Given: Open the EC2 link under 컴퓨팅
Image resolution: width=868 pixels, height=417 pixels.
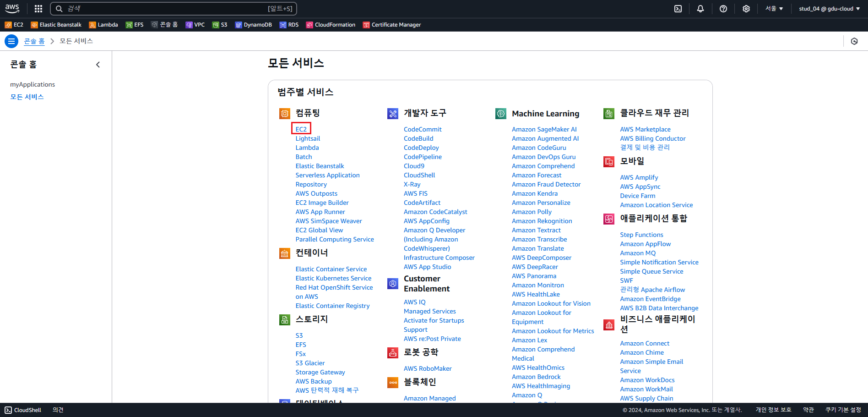Looking at the screenshot, I should tap(301, 129).
